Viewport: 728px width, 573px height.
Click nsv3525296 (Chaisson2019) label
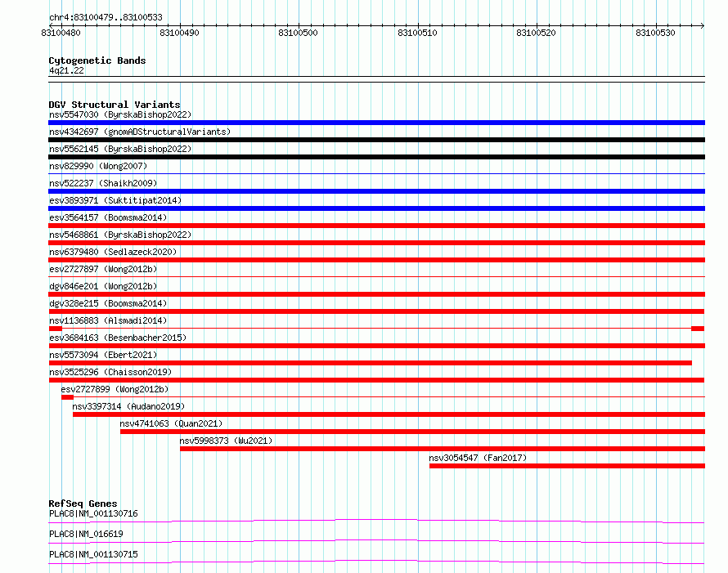coord(110,372)
